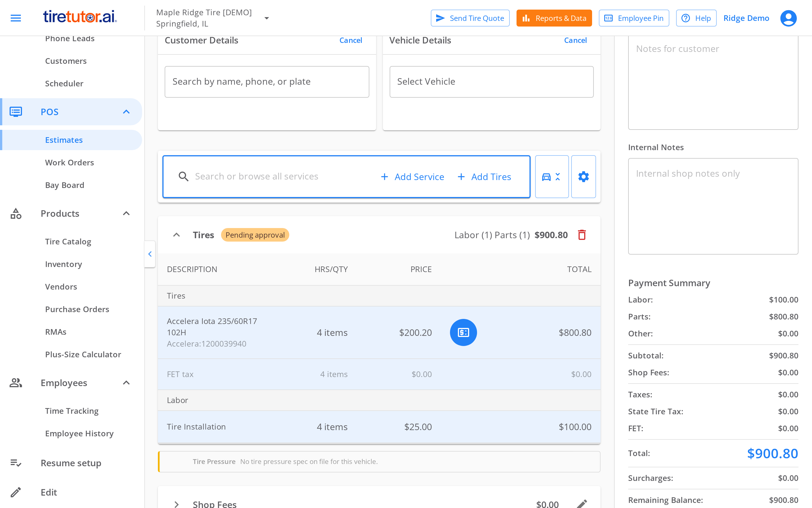Image resolution: width=812 pixels, height=508 pixels.
Task: Click Add Service
Action: point(412,177)
